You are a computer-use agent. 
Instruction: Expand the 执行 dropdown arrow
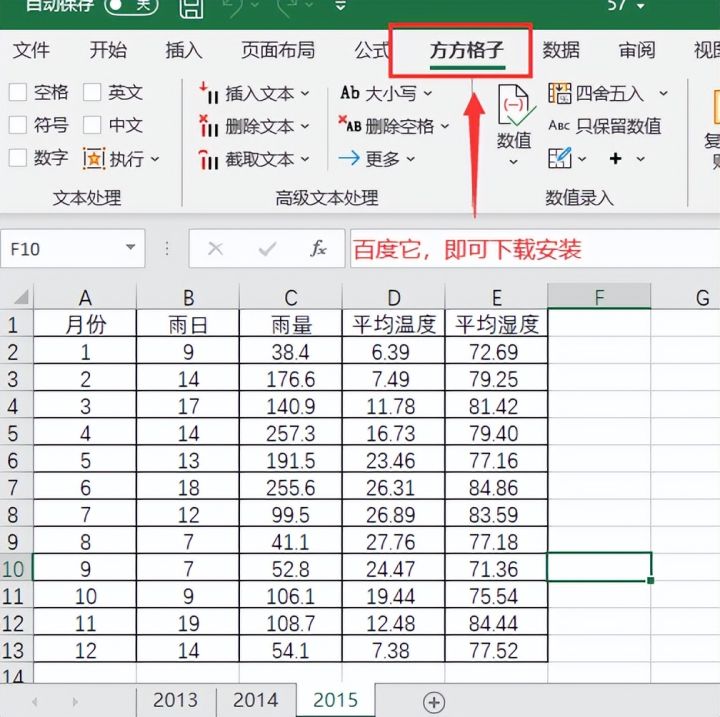point(155,159)
